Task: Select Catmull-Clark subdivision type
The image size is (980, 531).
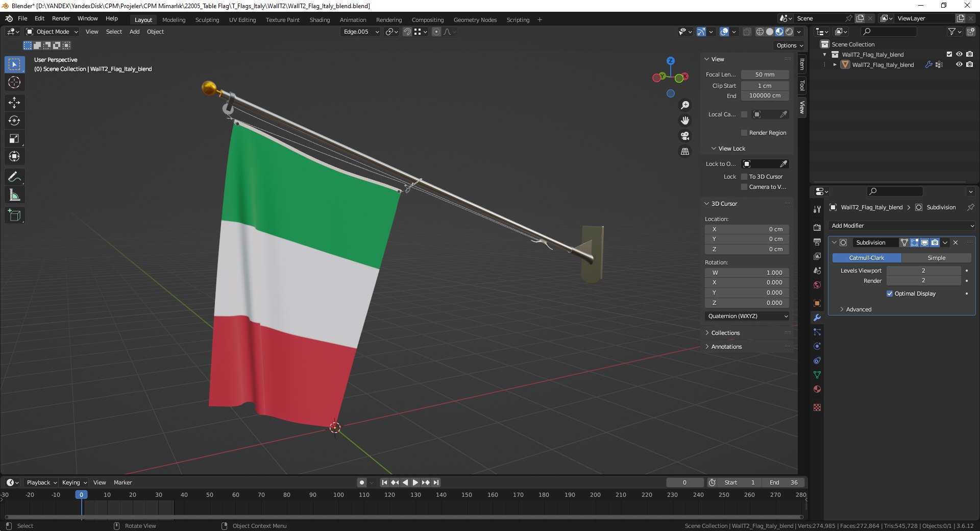Action: (x=867, y=258)
